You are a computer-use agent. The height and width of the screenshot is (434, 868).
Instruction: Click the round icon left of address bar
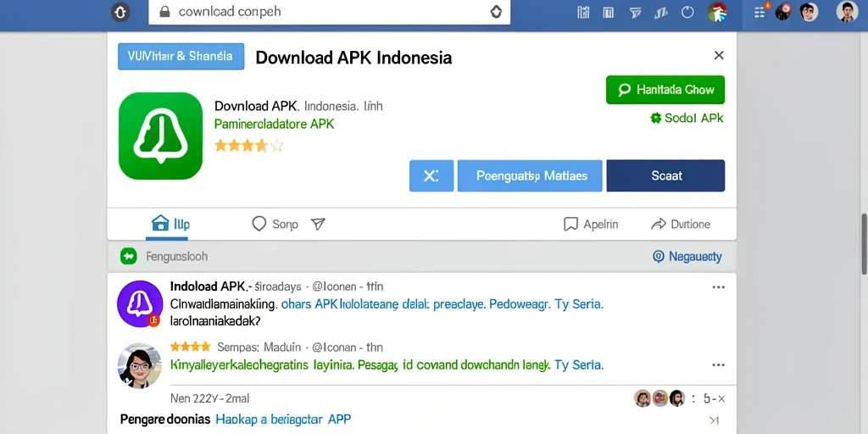point(120,12)
